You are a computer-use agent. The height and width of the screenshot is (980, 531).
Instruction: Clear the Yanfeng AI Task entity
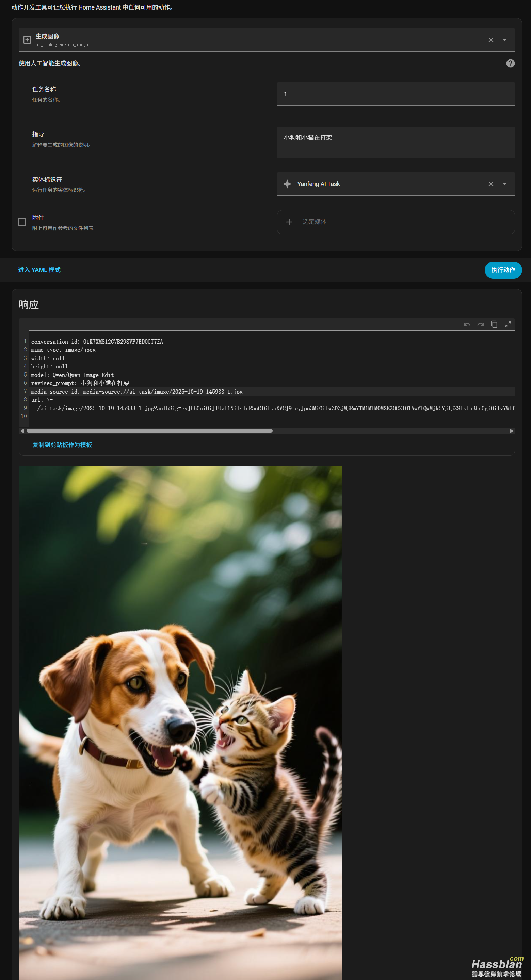tap(490, 184)
